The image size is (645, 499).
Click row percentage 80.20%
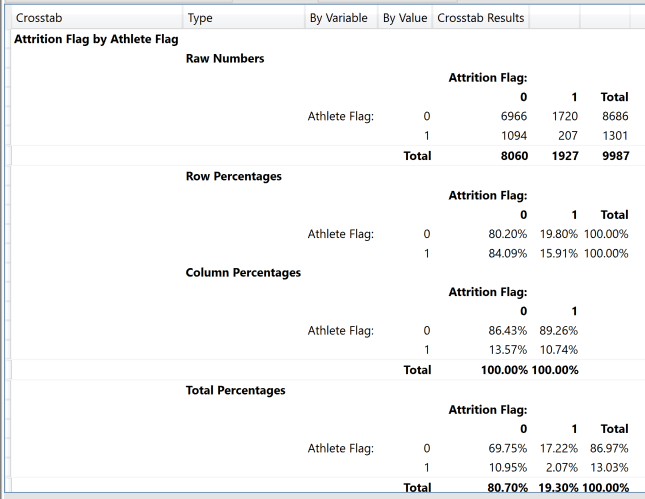[x=508, y=234]
